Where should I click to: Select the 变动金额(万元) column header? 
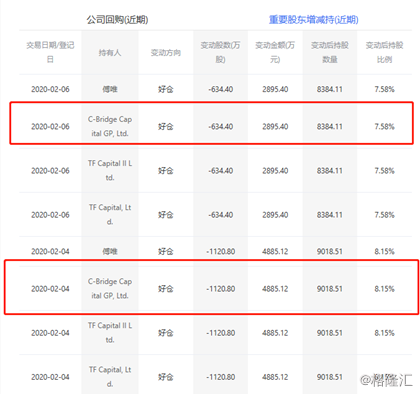click(x=275, y=52)
